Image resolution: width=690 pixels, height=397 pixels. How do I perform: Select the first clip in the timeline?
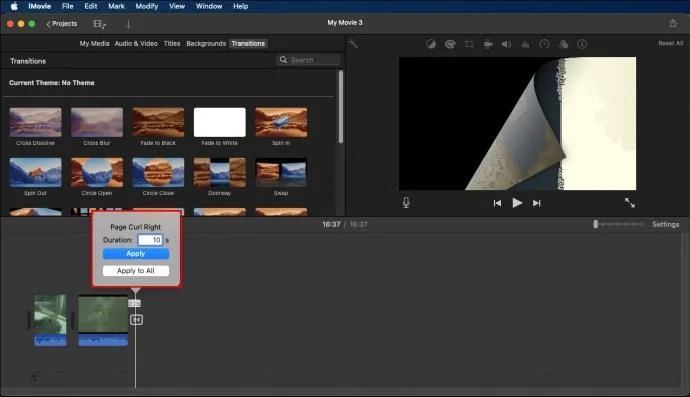tap(51, 320)
